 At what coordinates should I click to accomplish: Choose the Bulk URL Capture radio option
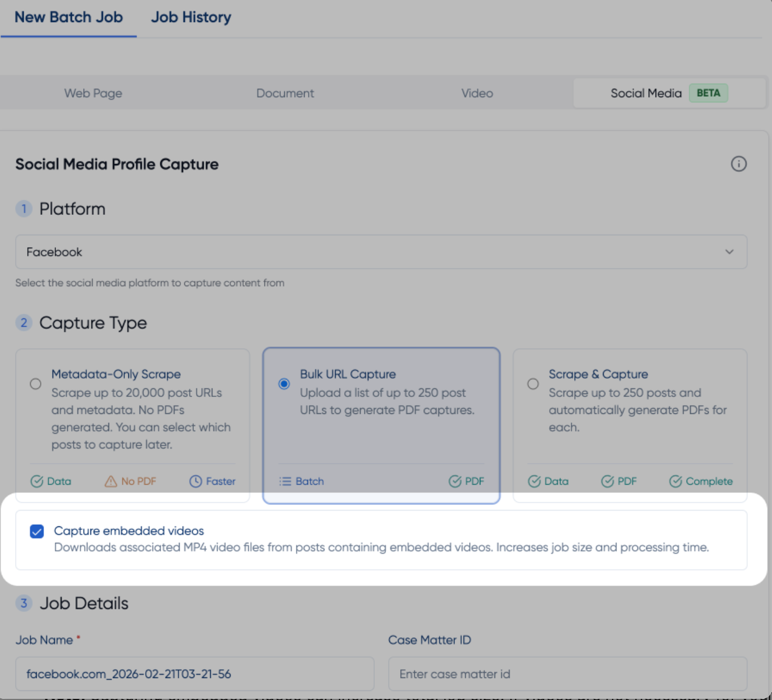tap(284, 384)
